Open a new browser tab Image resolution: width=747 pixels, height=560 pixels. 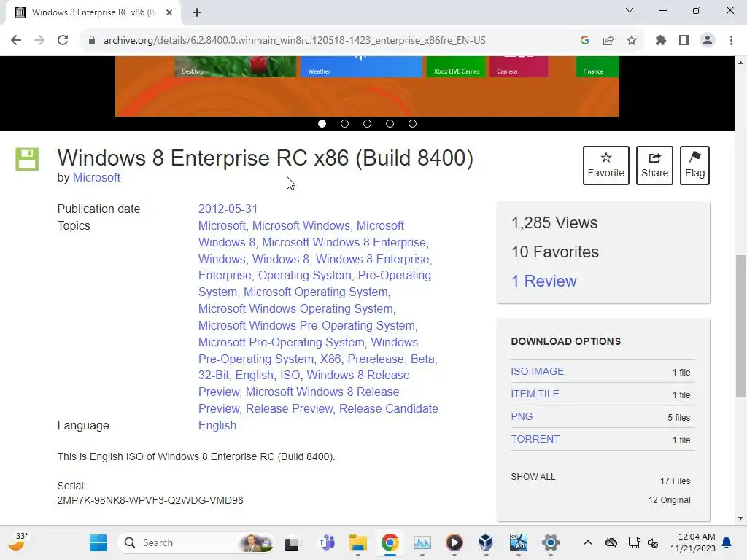coord(197,12)
